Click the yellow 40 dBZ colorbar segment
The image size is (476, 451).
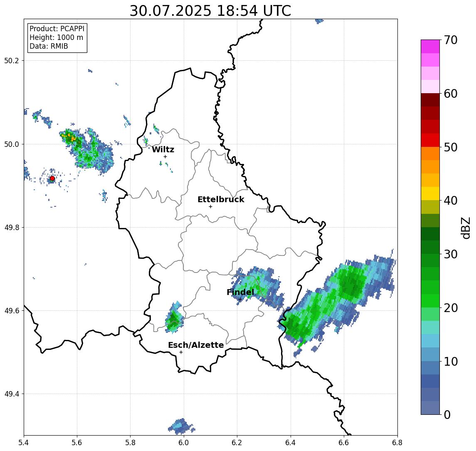(x=430, y=193)
